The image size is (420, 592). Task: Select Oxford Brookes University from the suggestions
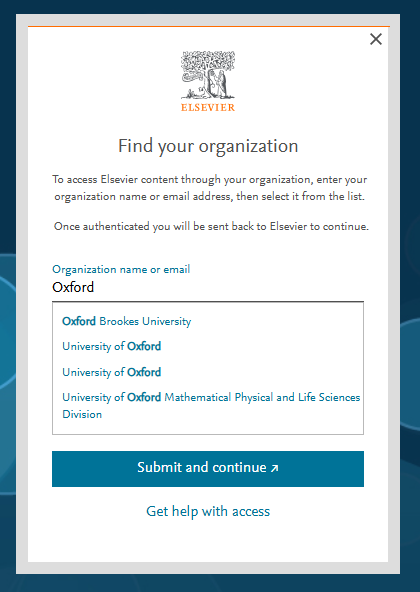(x=127, y=322)
